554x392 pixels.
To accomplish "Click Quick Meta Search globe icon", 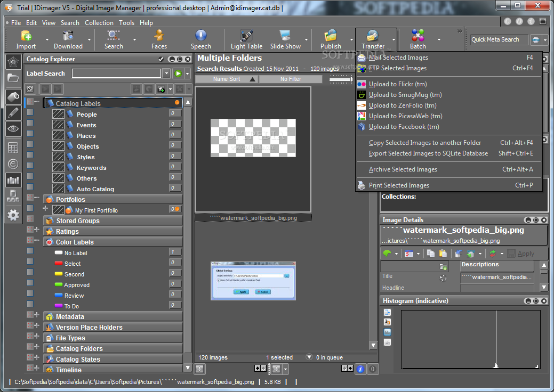I will point(536,39).
